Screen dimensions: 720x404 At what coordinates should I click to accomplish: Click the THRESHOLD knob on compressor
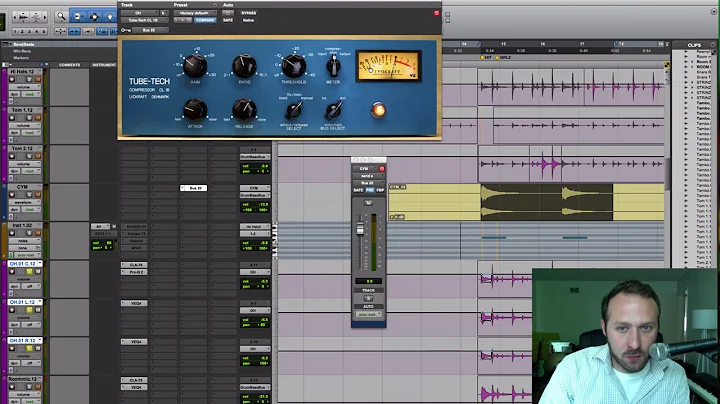(294, 66)
